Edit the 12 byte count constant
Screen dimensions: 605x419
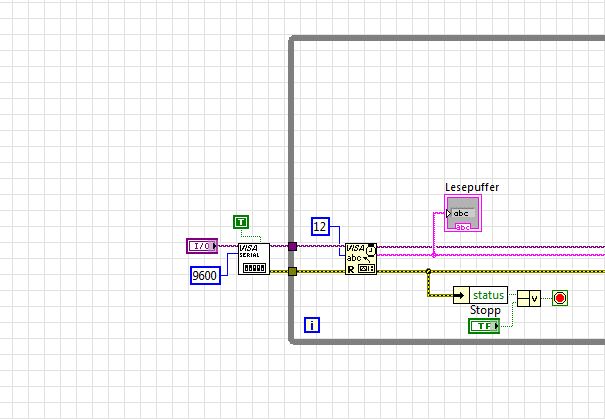coord(320,226)
